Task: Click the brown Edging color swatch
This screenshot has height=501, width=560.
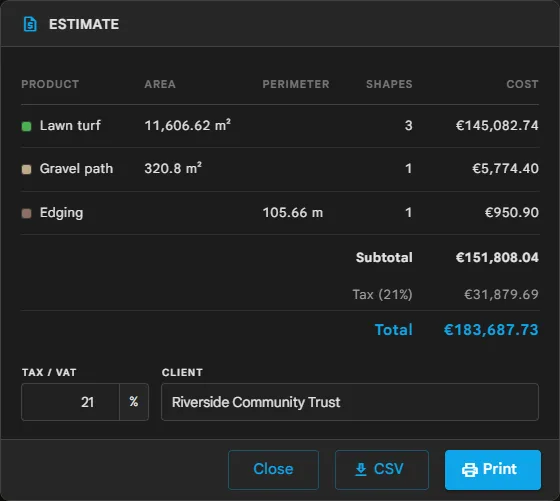Action: tap(26, 213)
